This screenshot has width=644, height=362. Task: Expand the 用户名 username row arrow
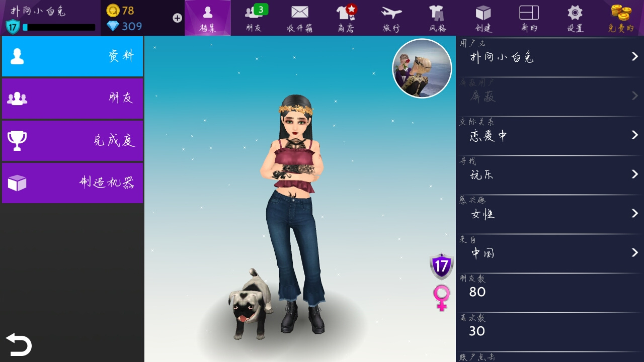pyautogui.click(x=635, y=56)
